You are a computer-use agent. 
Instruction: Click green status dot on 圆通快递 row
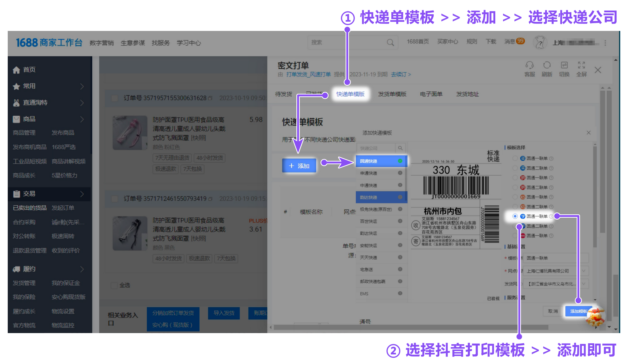[400, 161]
